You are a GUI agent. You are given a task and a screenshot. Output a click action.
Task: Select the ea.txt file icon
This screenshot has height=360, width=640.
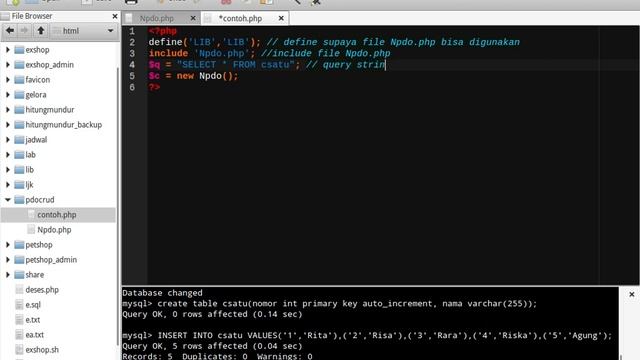coord(19,335)
